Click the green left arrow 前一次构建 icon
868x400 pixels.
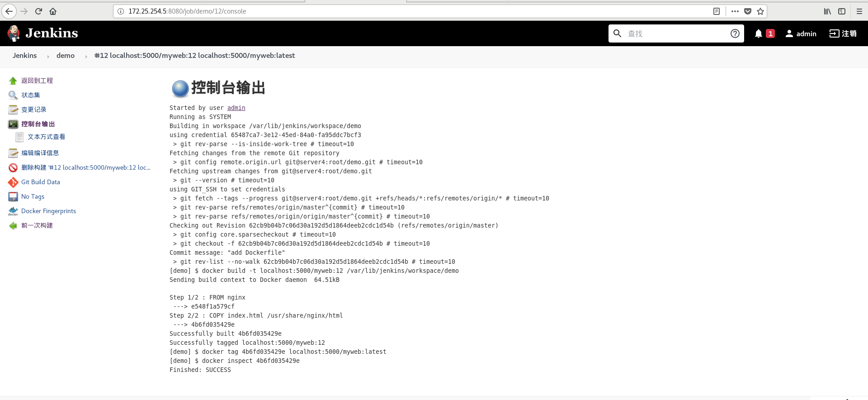tap(13, 225)
